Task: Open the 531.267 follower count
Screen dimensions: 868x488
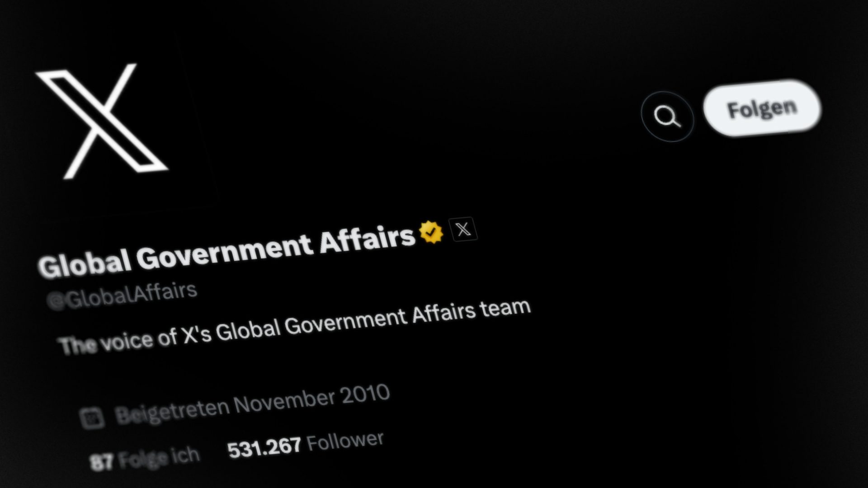Action: click(x=264, y=448)
